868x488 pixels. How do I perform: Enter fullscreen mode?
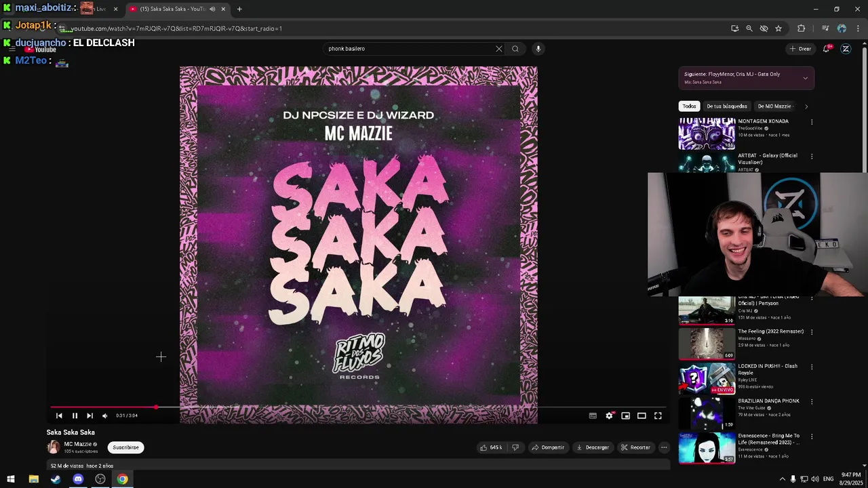point(658,415)
